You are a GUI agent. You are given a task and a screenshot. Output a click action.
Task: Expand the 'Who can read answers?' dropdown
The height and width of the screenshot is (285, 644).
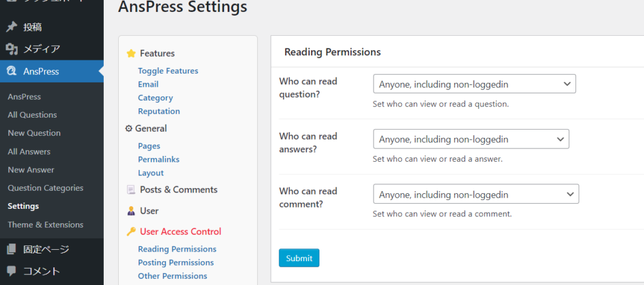tap(470, 139)
